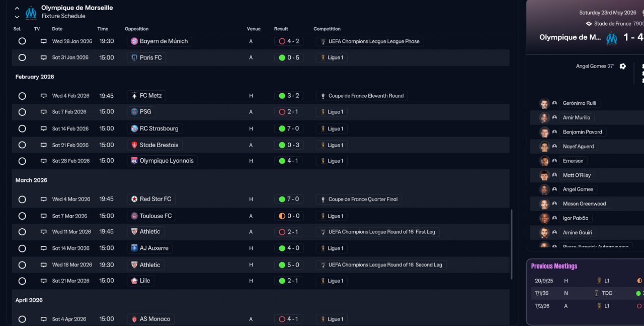The image size is (644, 326).
Task: Select radio button for RC Strasbourg fixture
Action: tap(22, 128)
